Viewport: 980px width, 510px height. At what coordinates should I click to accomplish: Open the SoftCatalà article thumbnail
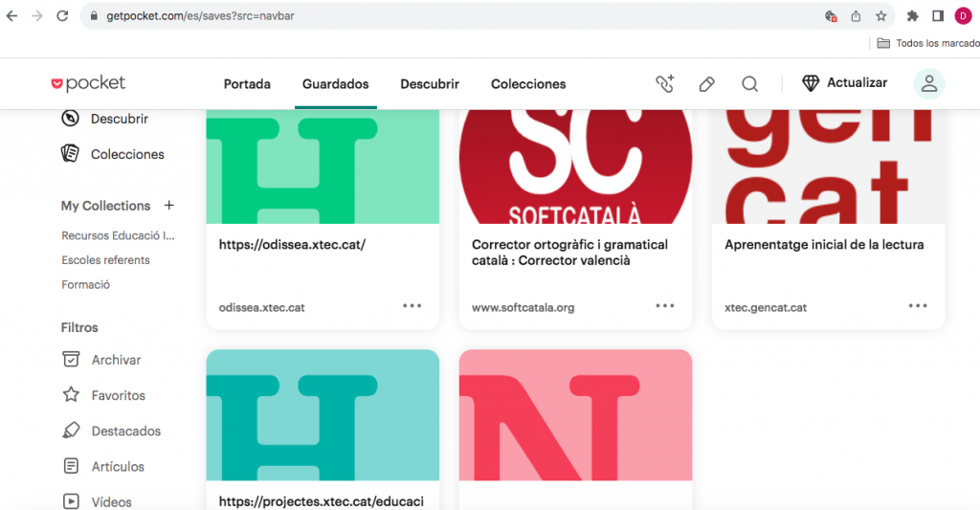point(575,166)
